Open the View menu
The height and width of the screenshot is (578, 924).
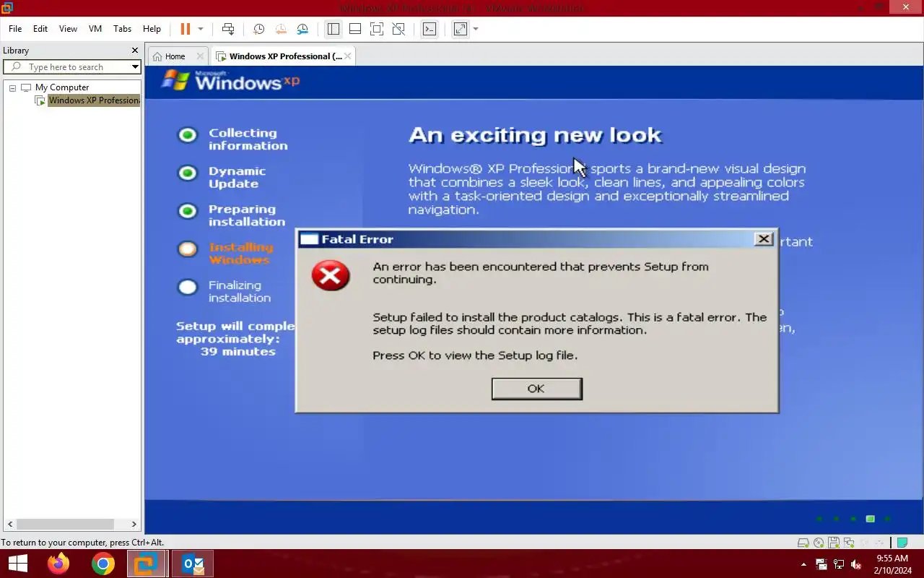(x=68, y=29)
